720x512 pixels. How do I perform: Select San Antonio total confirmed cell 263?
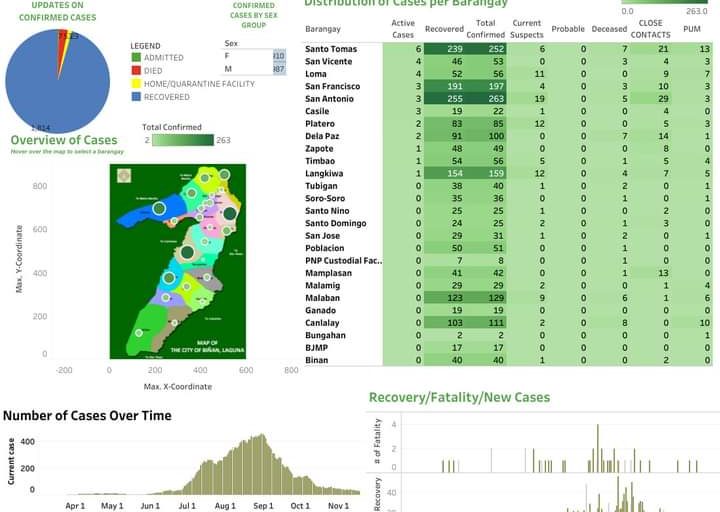[x=487, y=99]
